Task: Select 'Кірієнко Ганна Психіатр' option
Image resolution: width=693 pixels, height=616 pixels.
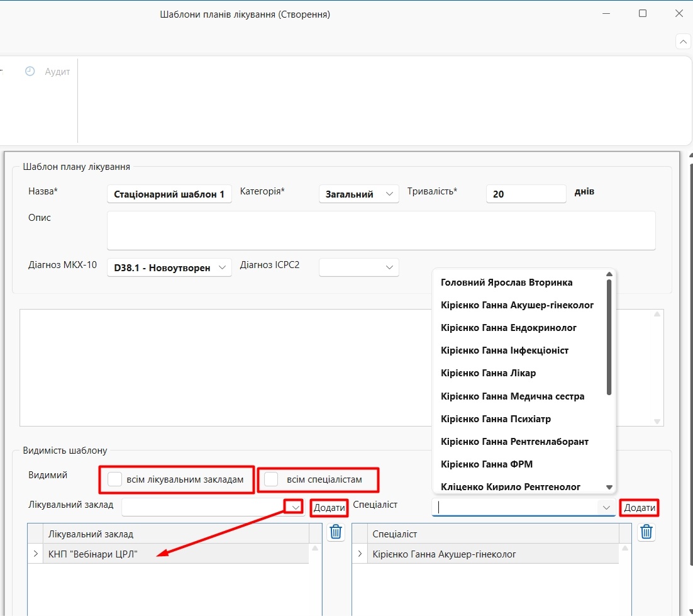Action: 496,419
